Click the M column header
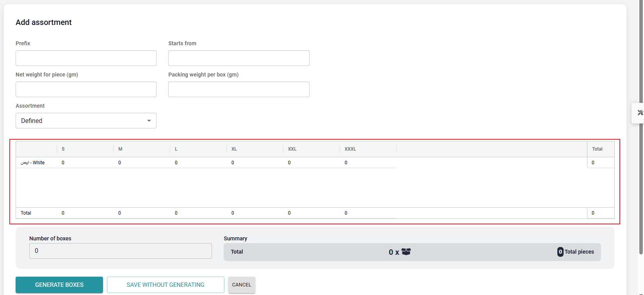 142,149
